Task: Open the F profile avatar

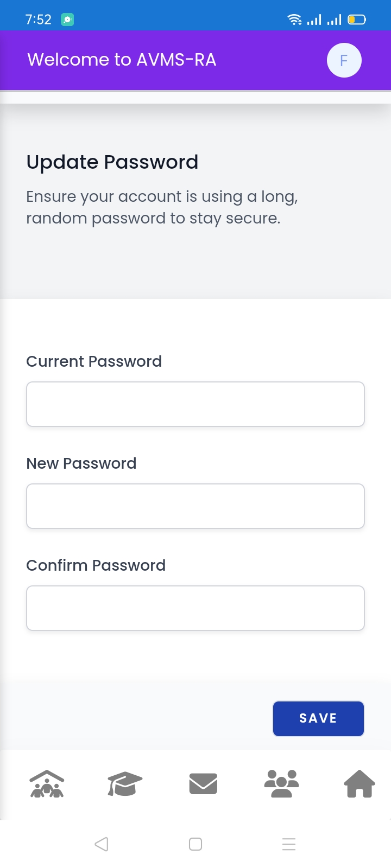Action: [344, 60]
